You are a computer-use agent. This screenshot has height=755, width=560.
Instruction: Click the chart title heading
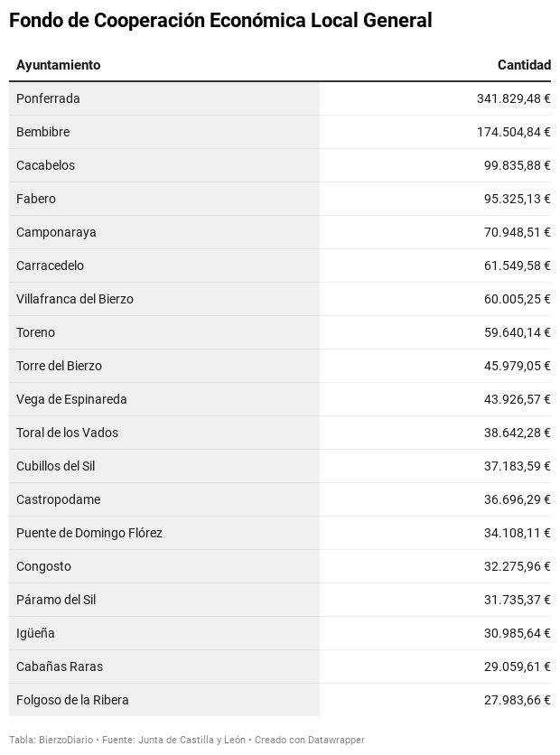click(220, 21)
